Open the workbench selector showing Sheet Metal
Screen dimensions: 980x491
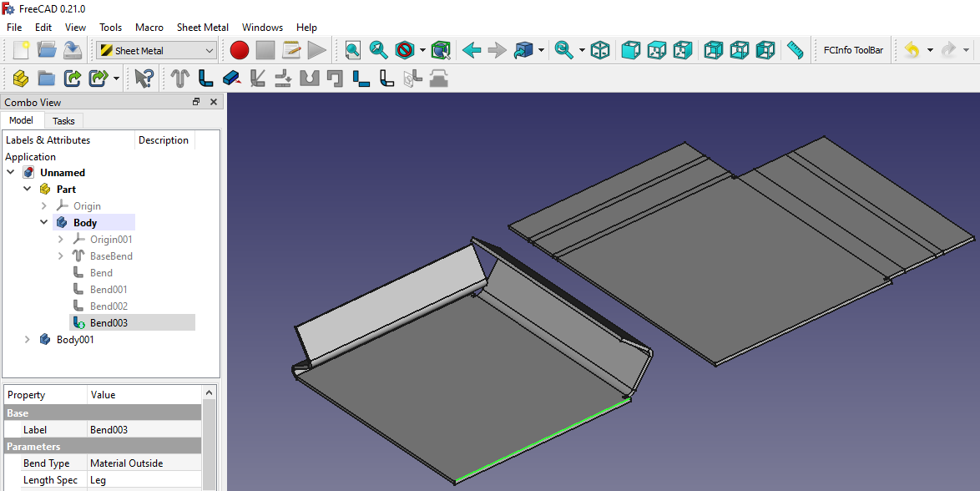154,50
